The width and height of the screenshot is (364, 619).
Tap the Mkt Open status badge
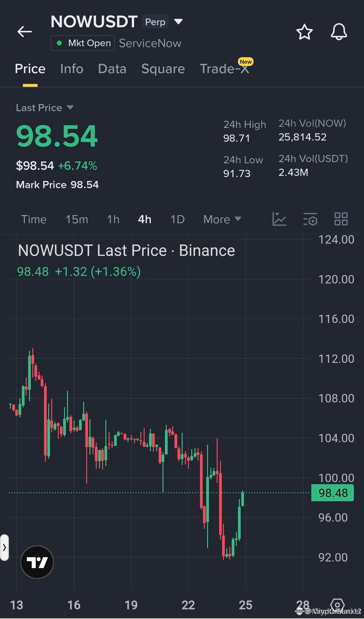[x=83, y=43]
